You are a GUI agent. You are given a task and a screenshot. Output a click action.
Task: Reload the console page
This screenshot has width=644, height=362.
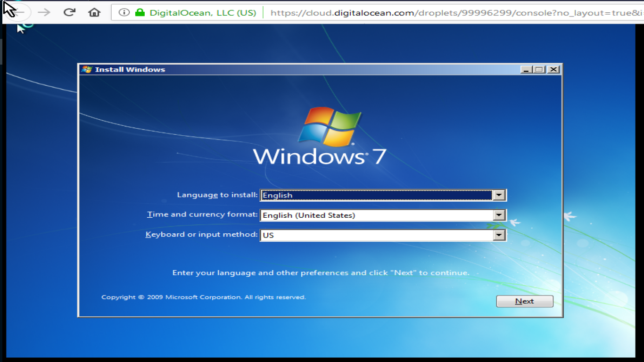[x=69, y=12]
